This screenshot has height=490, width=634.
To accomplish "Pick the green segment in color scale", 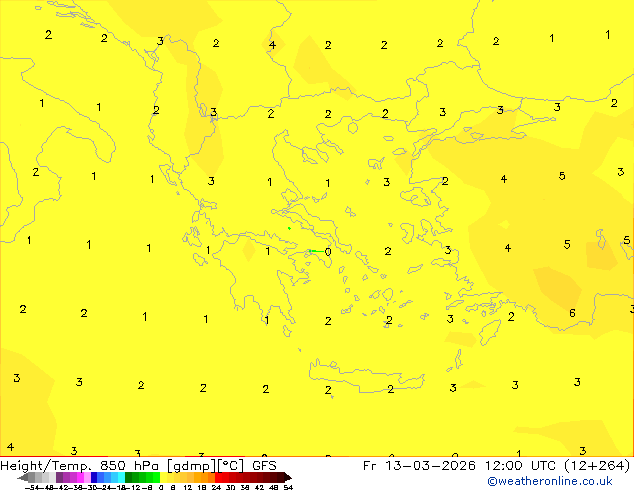I will point(140,477).
